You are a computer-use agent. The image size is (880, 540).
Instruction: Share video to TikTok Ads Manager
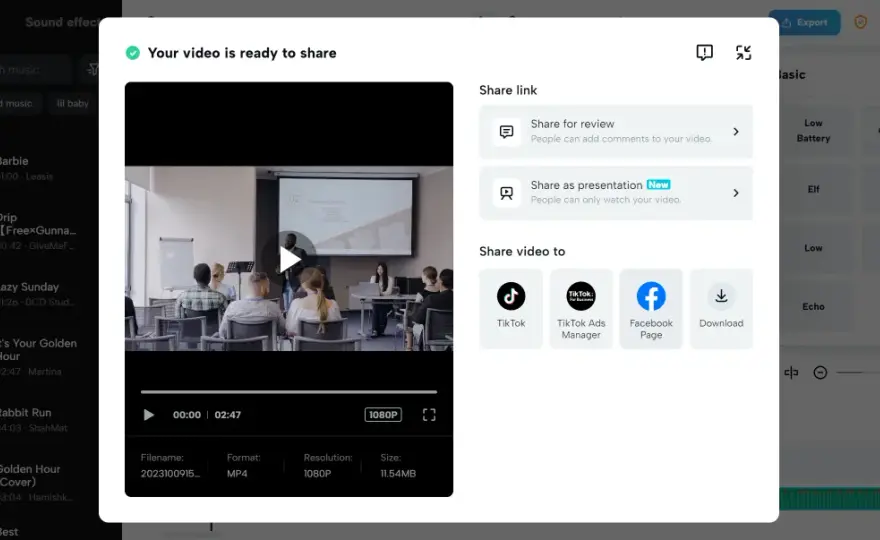coord(581,308)
